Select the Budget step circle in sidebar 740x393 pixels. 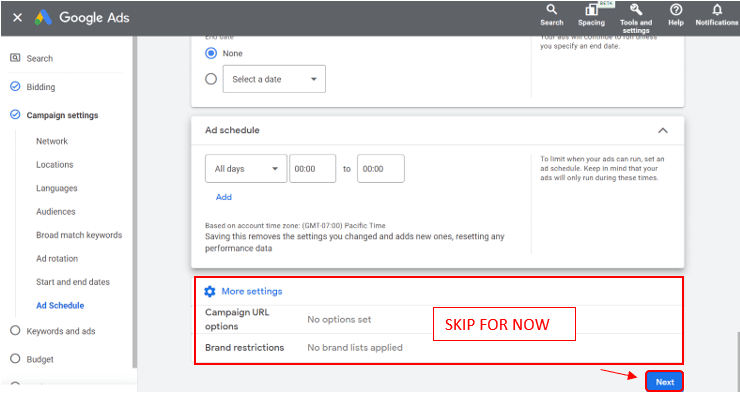pyautogui.click(x=15, y=359)
